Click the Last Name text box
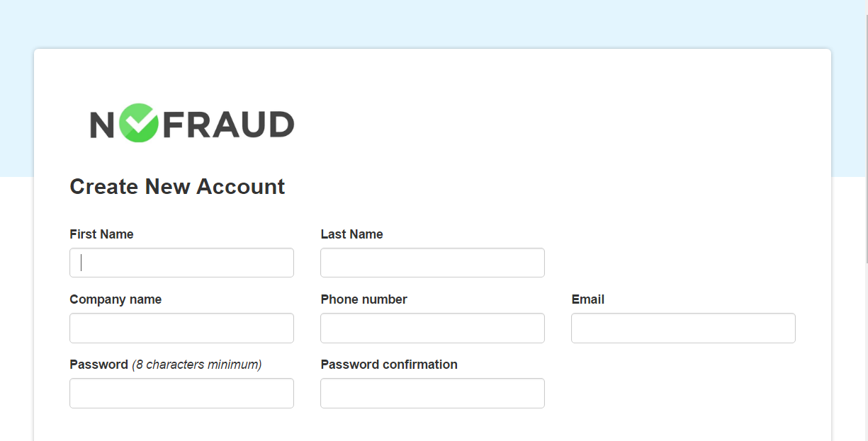Image resolution: width=868 pixels, height=441 pixels. (x=432, y=263)
